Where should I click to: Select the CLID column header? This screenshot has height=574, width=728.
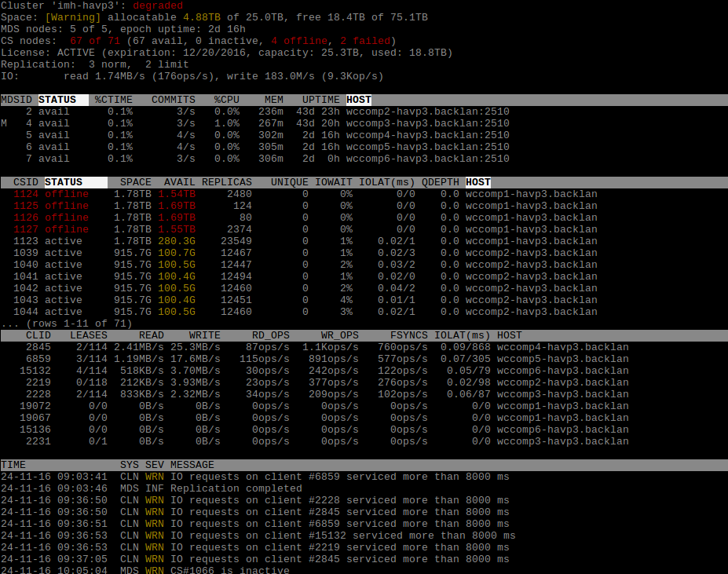[x=38, y=335]
